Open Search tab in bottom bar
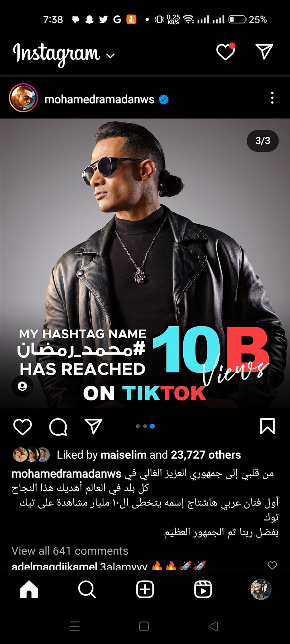The image size is (290, 644). coord(87,589)
